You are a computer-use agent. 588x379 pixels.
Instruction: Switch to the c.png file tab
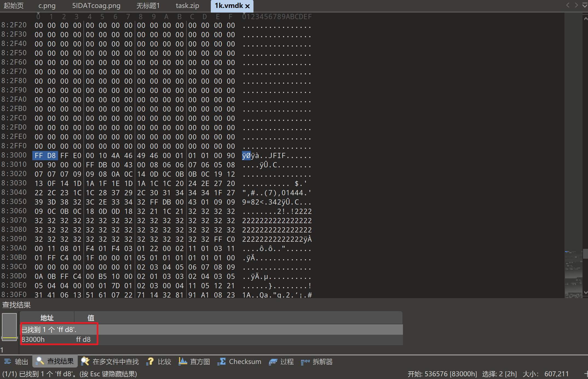[x=47, y=6]
